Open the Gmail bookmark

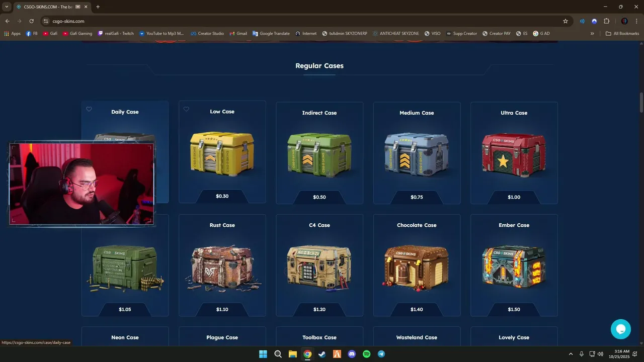coord(238,33)
